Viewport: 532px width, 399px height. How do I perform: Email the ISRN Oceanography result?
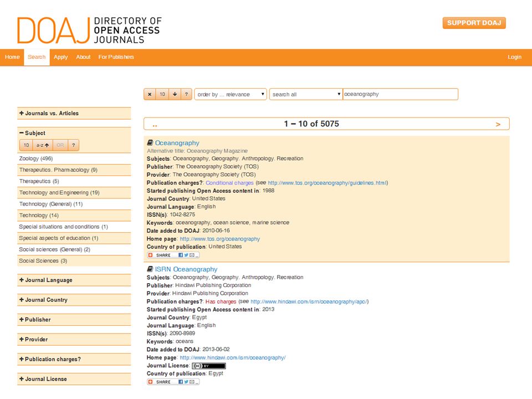click(192, 382)
